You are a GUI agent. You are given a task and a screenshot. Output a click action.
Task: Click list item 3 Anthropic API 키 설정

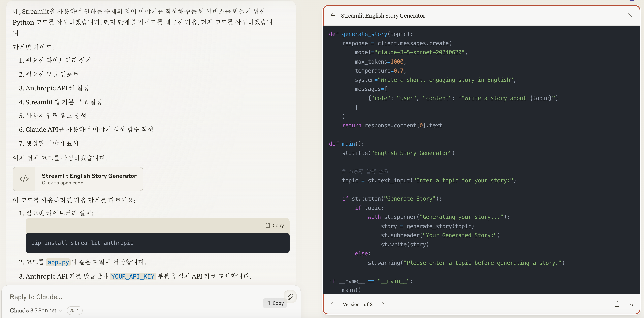[x=54, y=88]
